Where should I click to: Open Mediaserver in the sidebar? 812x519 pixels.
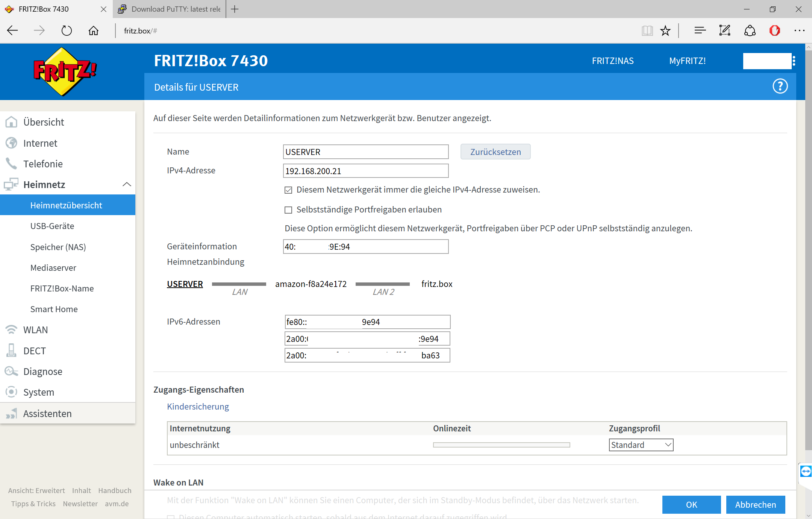53,268
